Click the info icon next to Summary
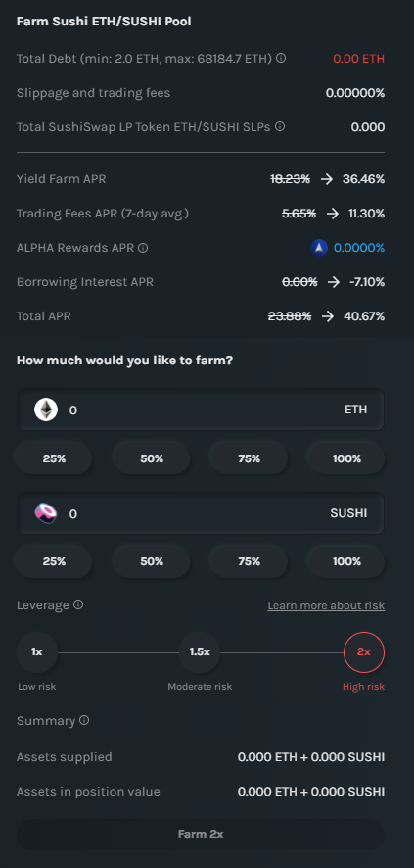 [84, 720]
